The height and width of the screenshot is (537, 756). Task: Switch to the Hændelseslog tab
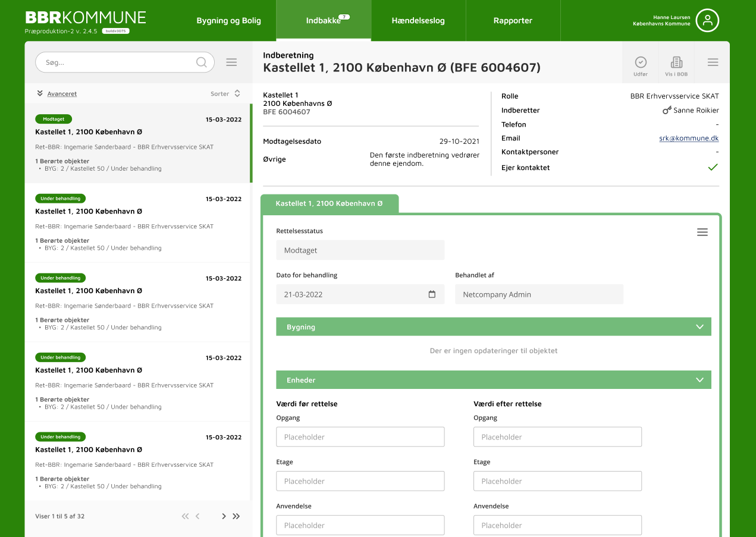pyautogui.click(x=418, y=21)
